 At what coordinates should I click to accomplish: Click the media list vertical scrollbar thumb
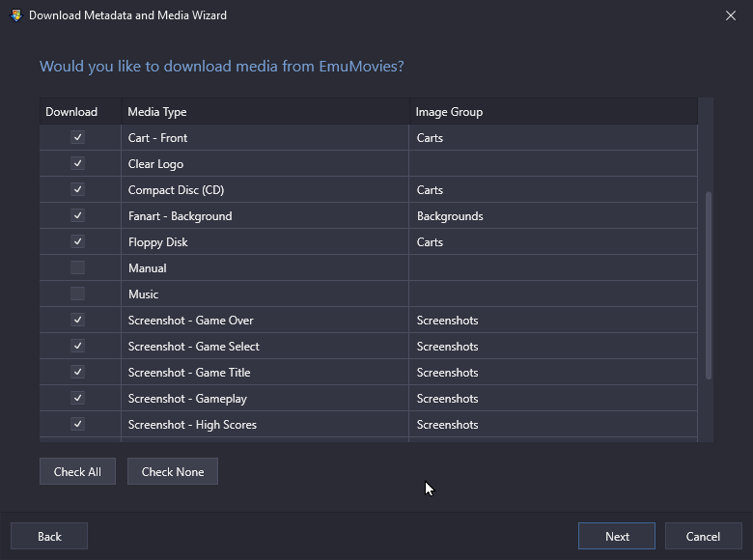pos(709,285)
